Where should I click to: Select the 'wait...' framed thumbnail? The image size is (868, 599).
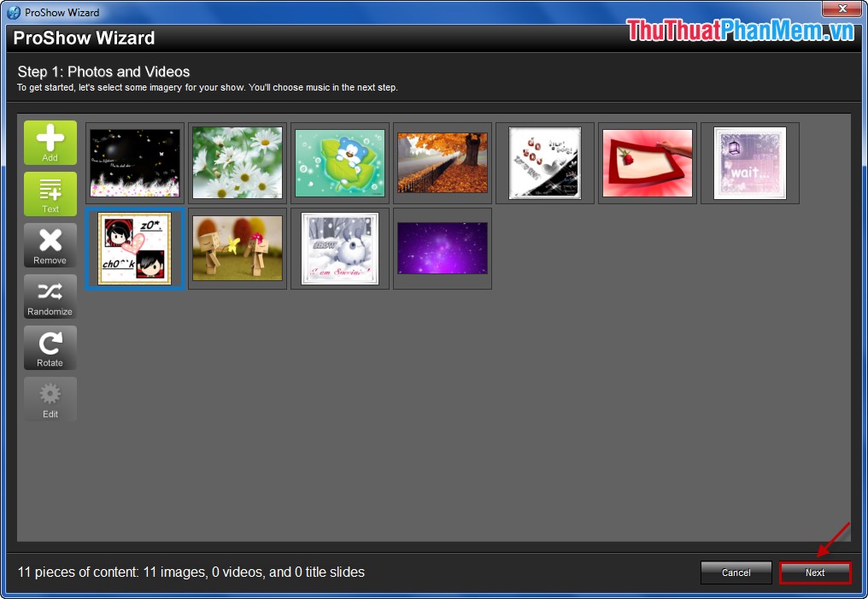749,162
